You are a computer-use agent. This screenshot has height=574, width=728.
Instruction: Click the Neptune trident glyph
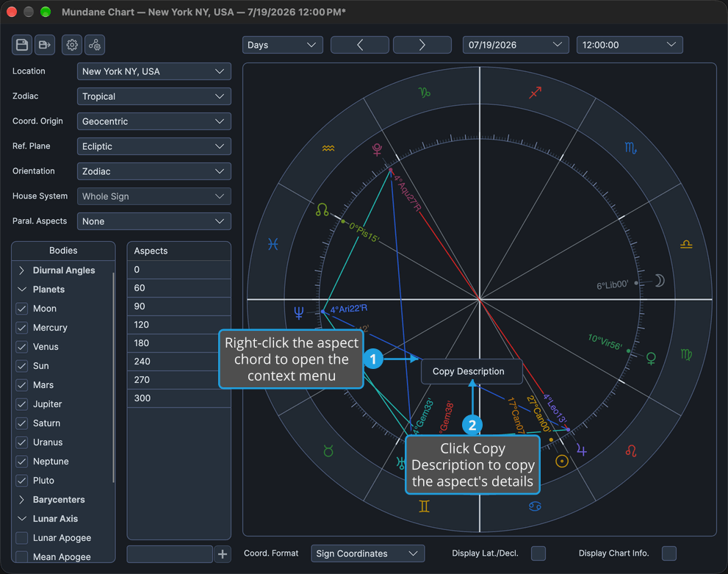point(298,313)
